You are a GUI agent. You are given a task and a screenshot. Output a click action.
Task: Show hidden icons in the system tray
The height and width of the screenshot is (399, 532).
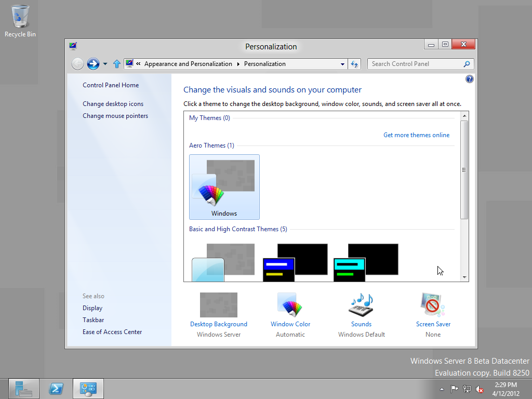442,389
